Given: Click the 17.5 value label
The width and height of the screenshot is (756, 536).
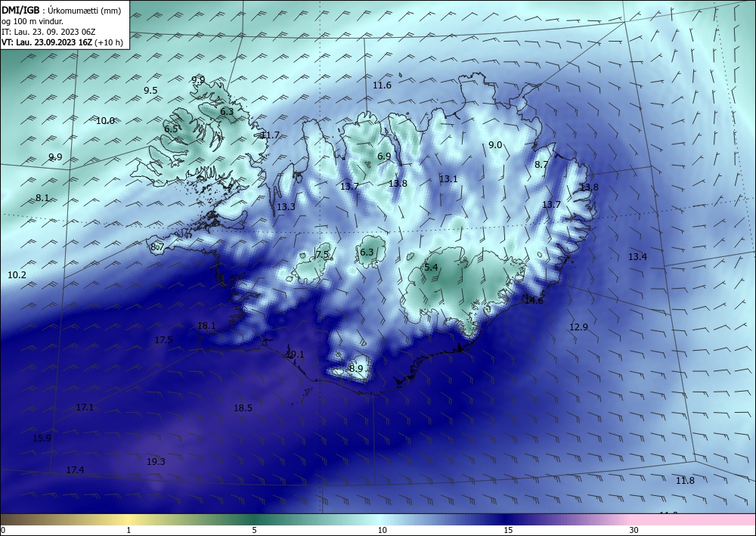Looking at the screenshot, I should pyautogui.click(x=163, y=340).
